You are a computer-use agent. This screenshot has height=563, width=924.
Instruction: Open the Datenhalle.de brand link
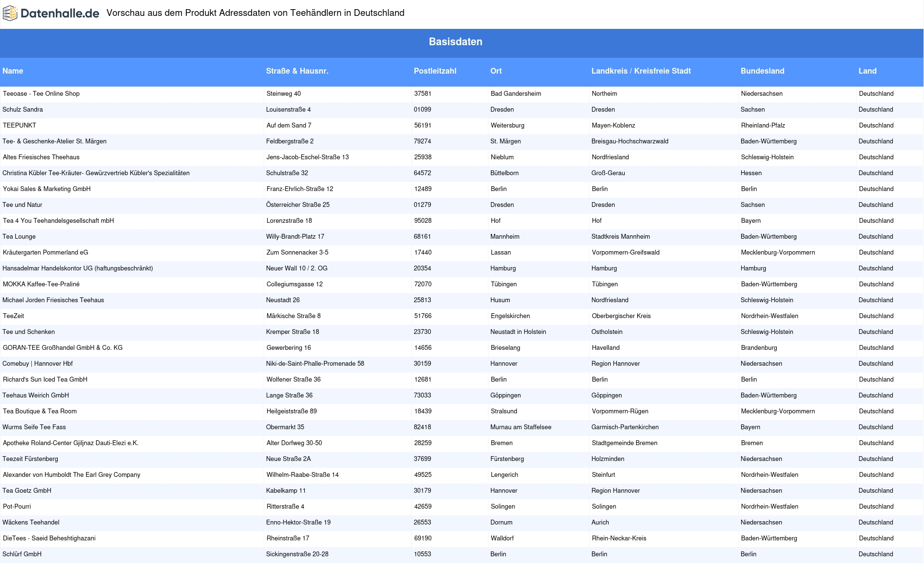point(51,13)
